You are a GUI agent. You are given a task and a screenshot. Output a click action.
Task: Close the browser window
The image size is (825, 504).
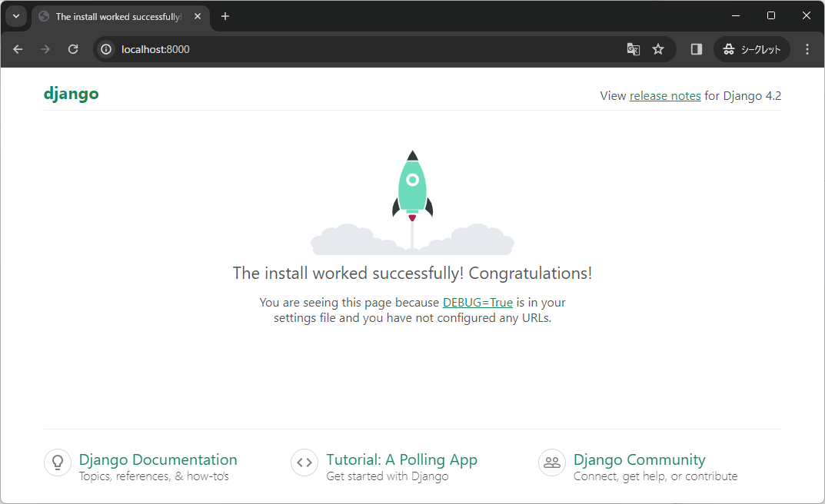click(806, 16)
